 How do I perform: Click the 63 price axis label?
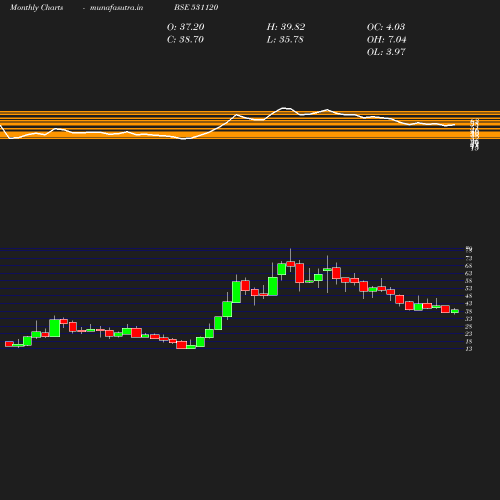click(469, 273)
